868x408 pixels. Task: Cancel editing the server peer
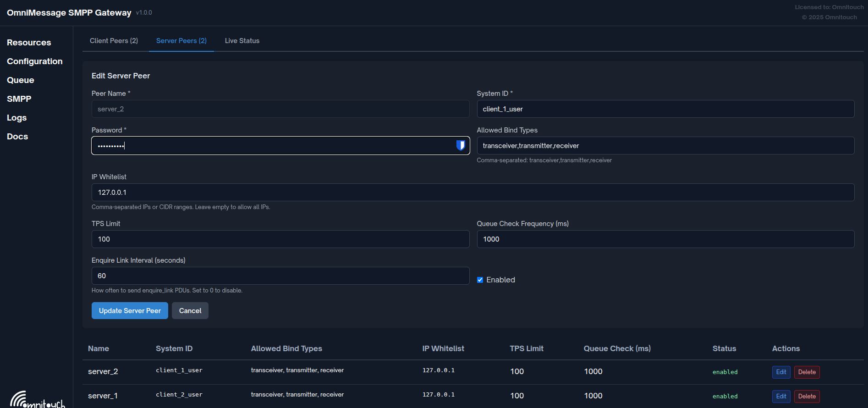tap(190, 311)
